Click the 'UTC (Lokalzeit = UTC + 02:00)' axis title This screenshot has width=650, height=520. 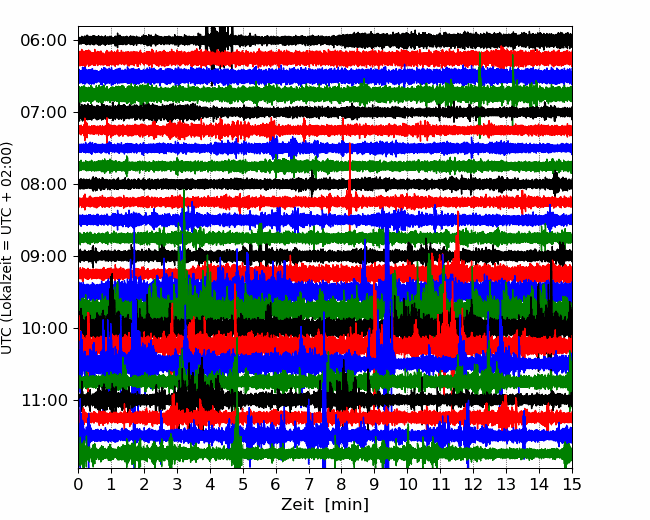tap(7, 248)
